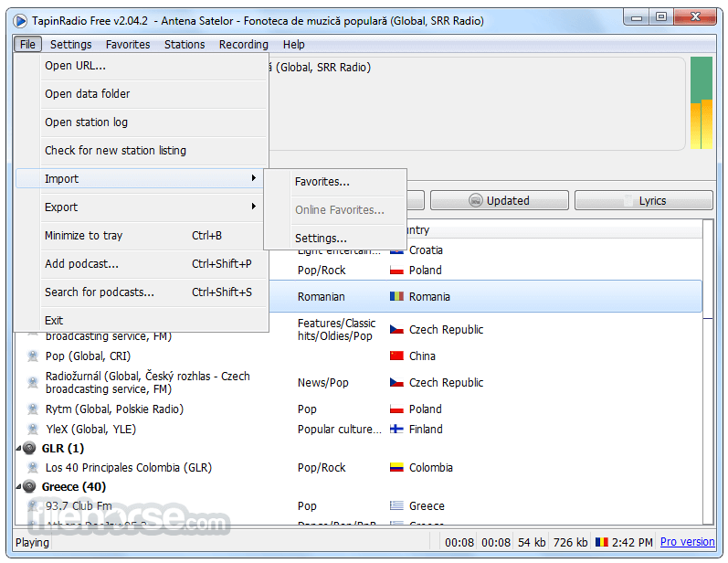Select 93.7 Club Fm station
Viewport: 728px width, 563px height.
click(x=79, y=505)
